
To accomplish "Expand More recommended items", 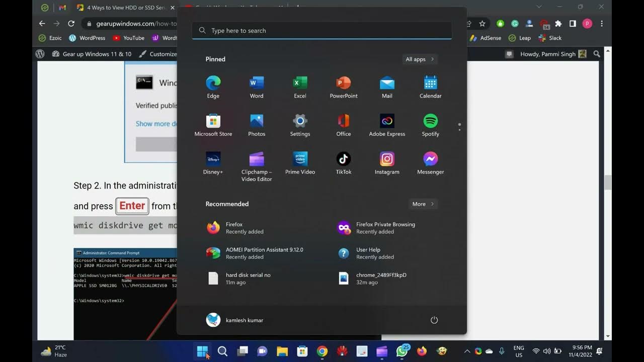I will [423, 204].
